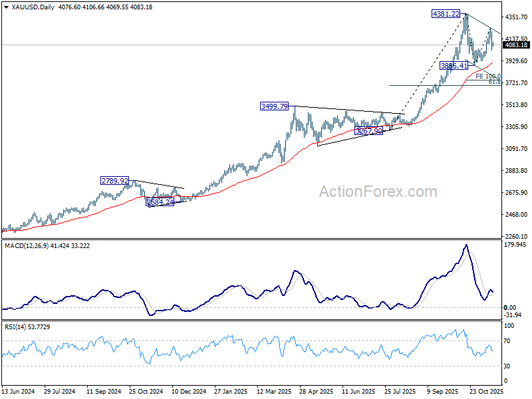The image size is (532, 399).
Task: Click the 29 Jul 2024 date label
Action: [x=60, y=392]
